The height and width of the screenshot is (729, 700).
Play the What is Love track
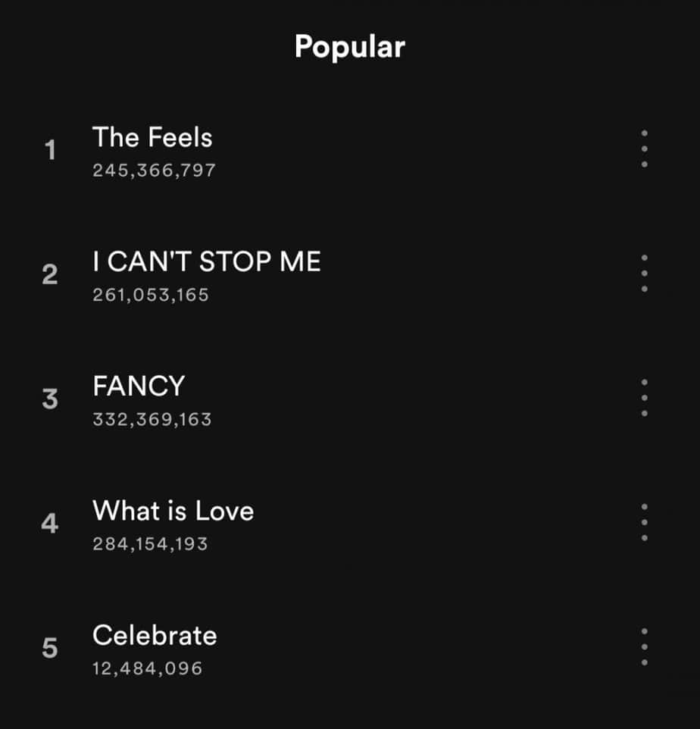173,511
